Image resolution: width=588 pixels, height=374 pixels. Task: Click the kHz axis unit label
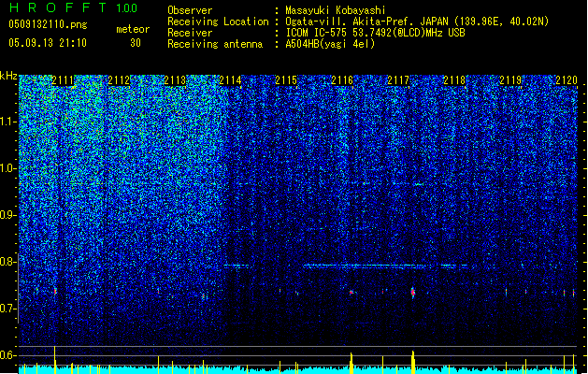[8, 76]
